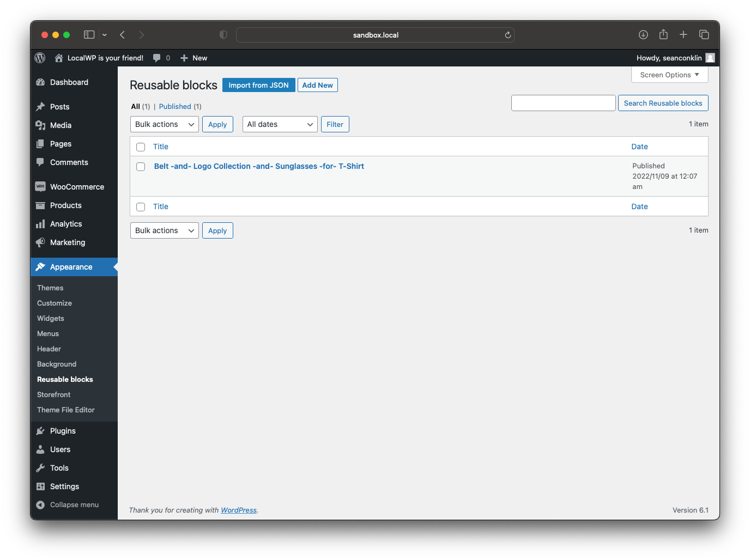
Task: Open the Storefront submenu item
Action: (54, 394)
